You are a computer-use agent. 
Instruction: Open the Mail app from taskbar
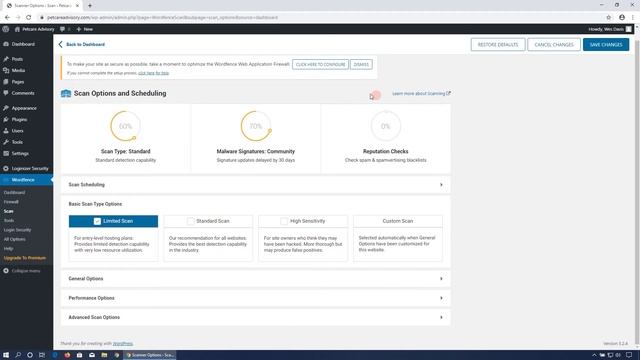pyautogui.click(x=92, y=355)
